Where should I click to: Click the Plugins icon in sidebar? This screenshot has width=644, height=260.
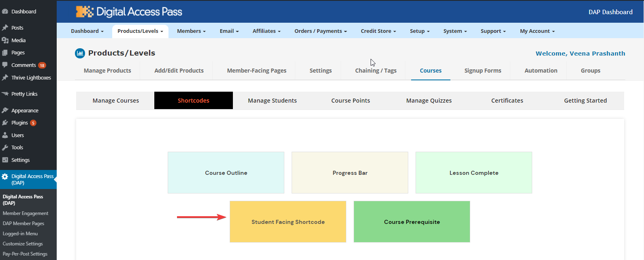coord(5,122)
